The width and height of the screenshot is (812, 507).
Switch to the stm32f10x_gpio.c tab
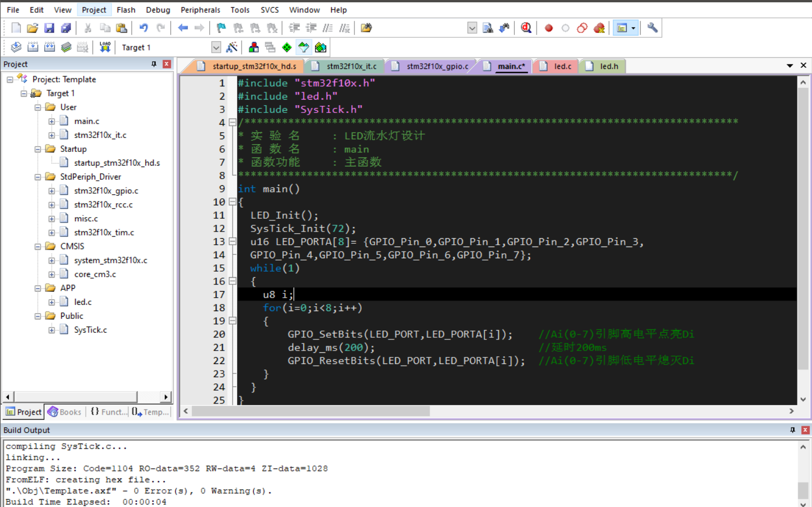coord(432,66)
